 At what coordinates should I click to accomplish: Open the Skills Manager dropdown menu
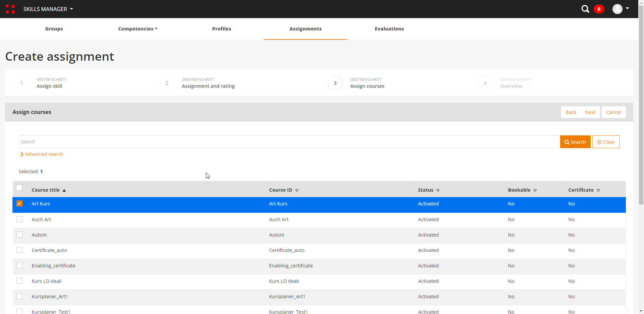48,9
